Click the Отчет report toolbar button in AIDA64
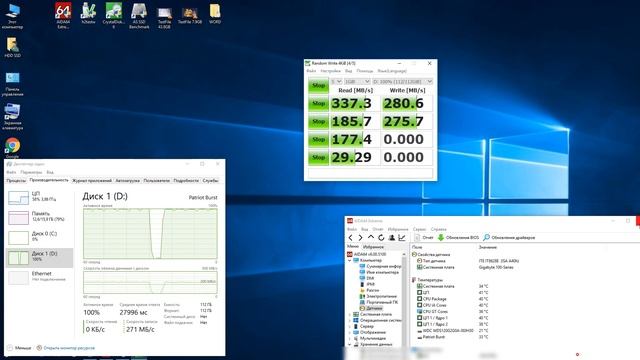Viewport: 640px width, 360px height. pos(424,237)
